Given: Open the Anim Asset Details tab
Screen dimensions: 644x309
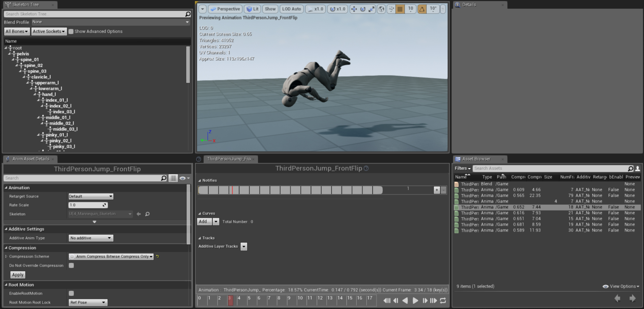Looking at the screenshot, I should click(x=30, y=159).
